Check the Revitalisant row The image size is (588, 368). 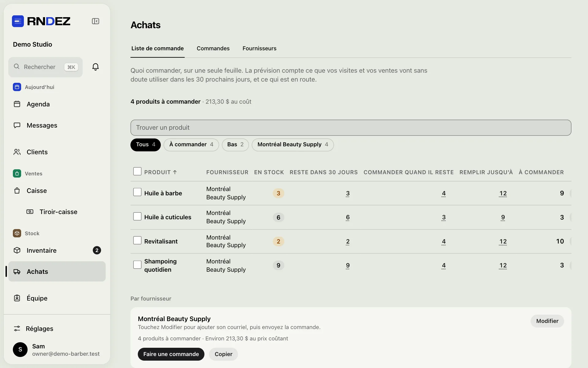click(x=137, y=240)
